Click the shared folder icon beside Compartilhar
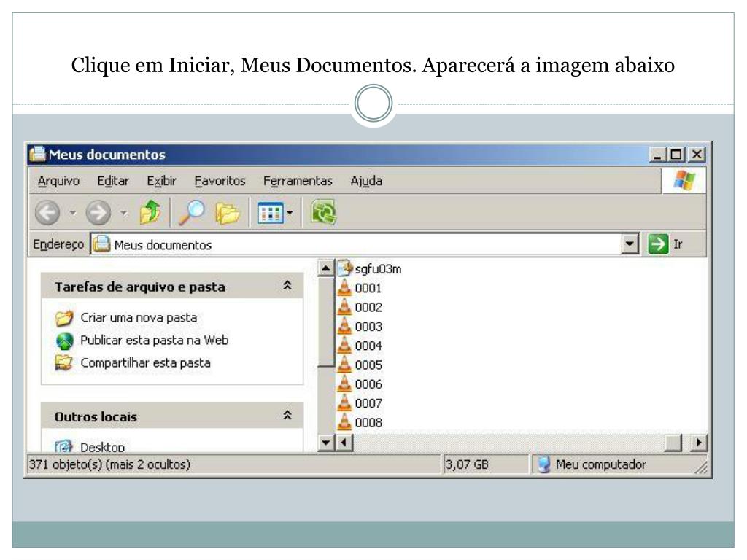This screenshot has width=747, height=560. (64, 363)
